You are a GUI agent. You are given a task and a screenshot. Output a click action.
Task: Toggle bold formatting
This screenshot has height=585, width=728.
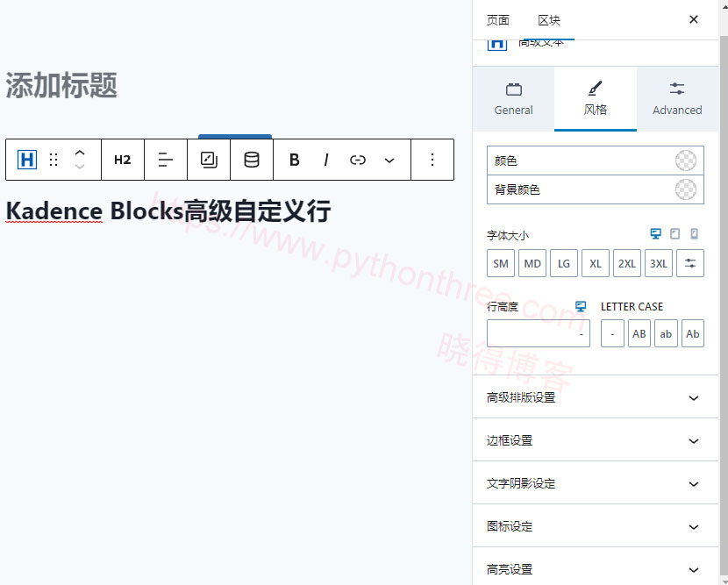pyautogui.click(x=295, y=160)
